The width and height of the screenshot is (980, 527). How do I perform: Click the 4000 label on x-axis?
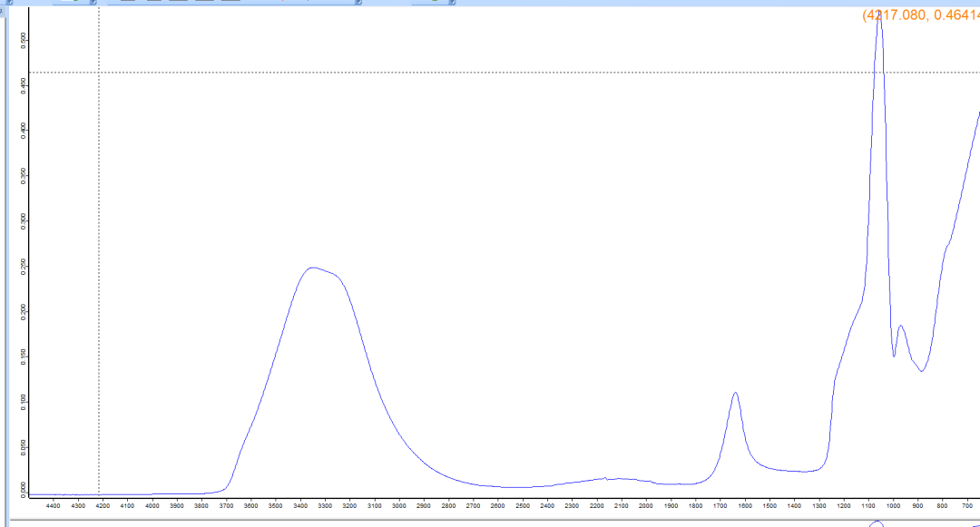click(152, 506)
